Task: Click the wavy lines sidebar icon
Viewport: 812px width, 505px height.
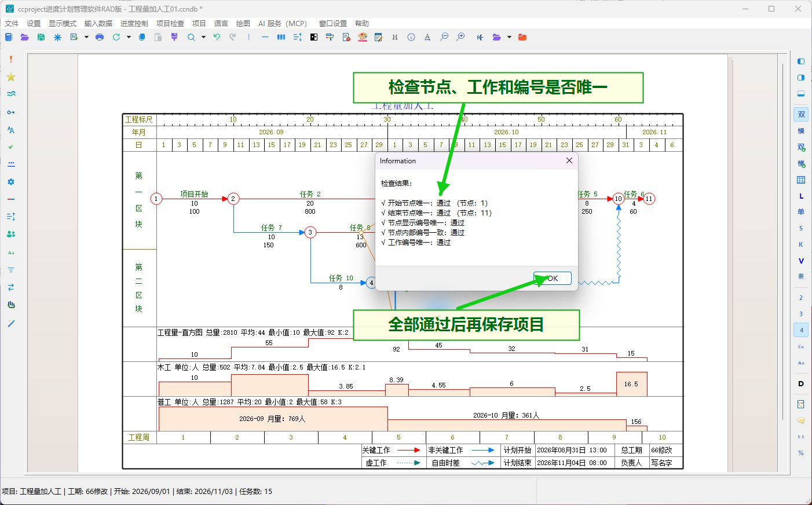Action: click(x=11, y=94)
